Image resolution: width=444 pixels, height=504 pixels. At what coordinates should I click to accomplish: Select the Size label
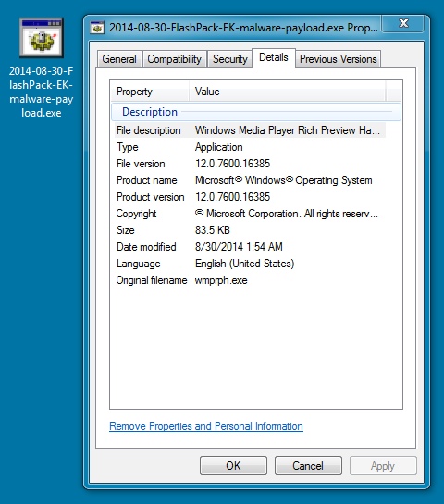pos(126,230)
